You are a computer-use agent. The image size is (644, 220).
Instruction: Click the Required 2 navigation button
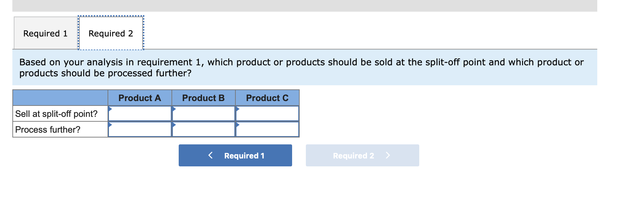click(362, 155)
